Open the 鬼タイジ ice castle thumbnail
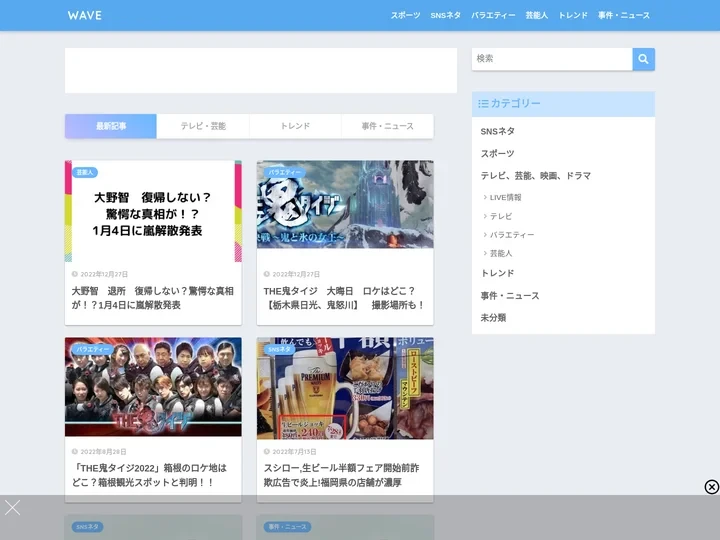720x540 pixels. [345, 204]
